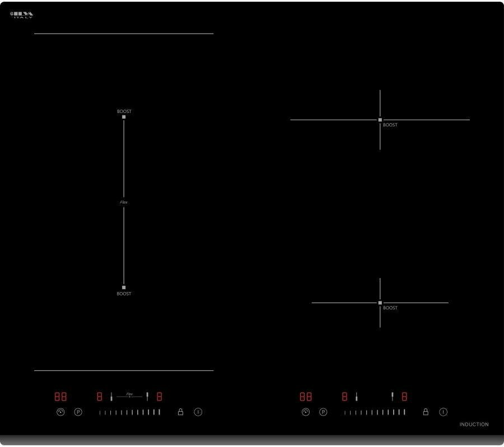
Task: Tap the right panel power level slider
Action: pyautogui.click(x=375, y=412)
